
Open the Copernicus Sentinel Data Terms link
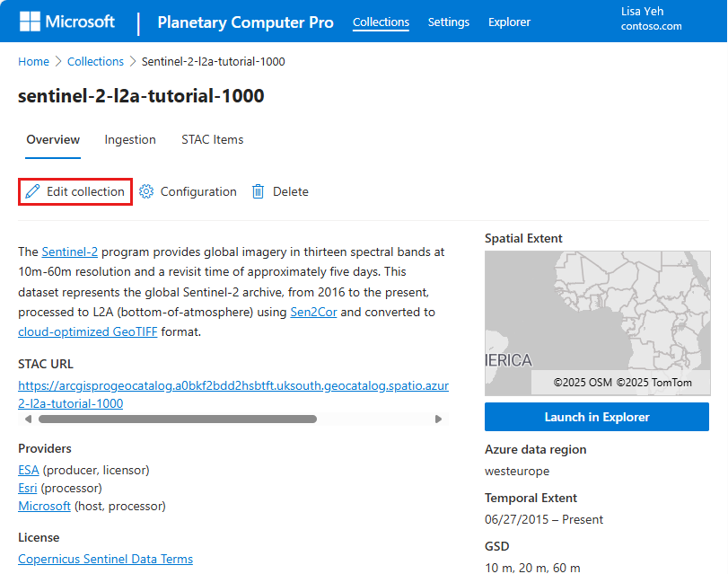point(105,559)
